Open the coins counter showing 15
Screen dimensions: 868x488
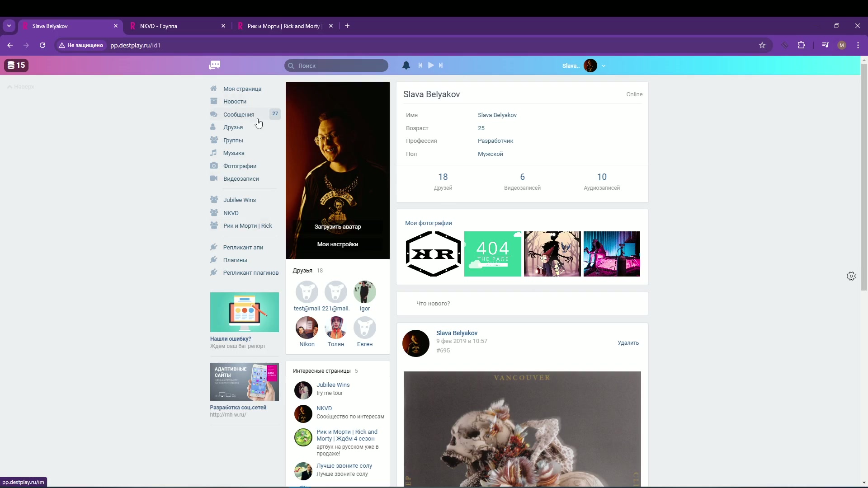pos(16,65)
